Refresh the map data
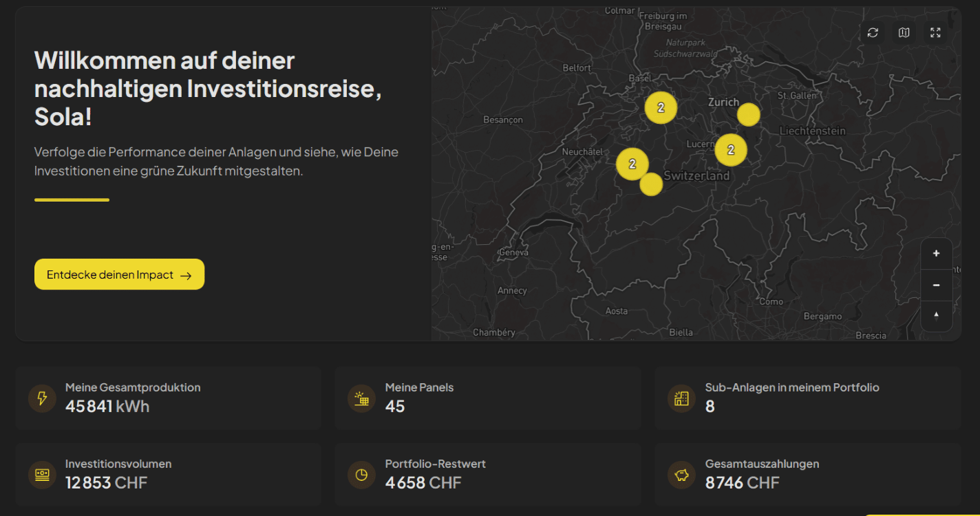Viewport: 980px width, 516px height. click(873, 32)
